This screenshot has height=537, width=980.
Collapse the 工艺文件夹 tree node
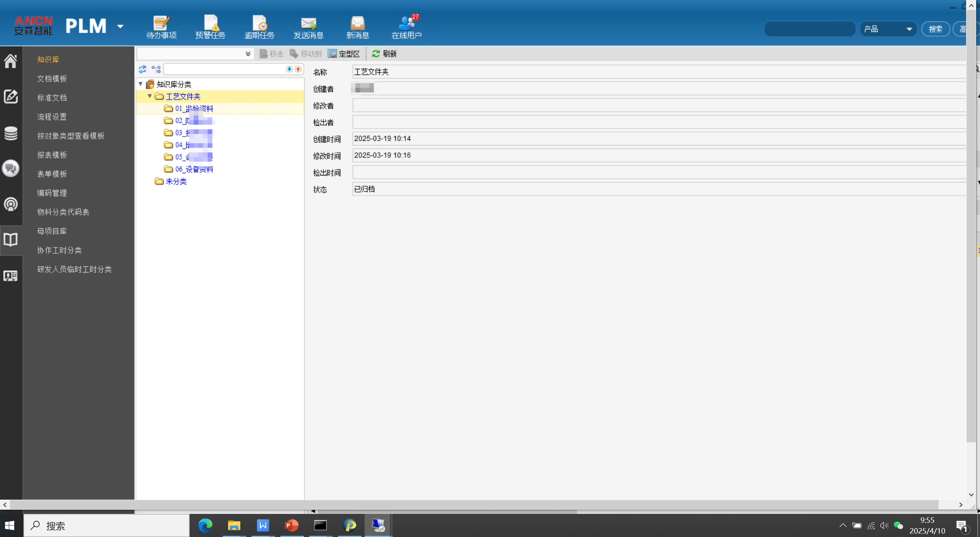click(150, 96)
